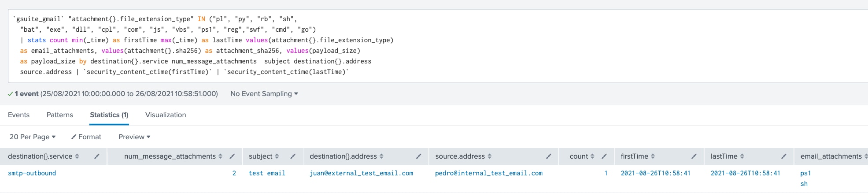The width and height of the screenshot is (868, 193).
Task: Open the Format options button
Action: click(x=86, y=137)
